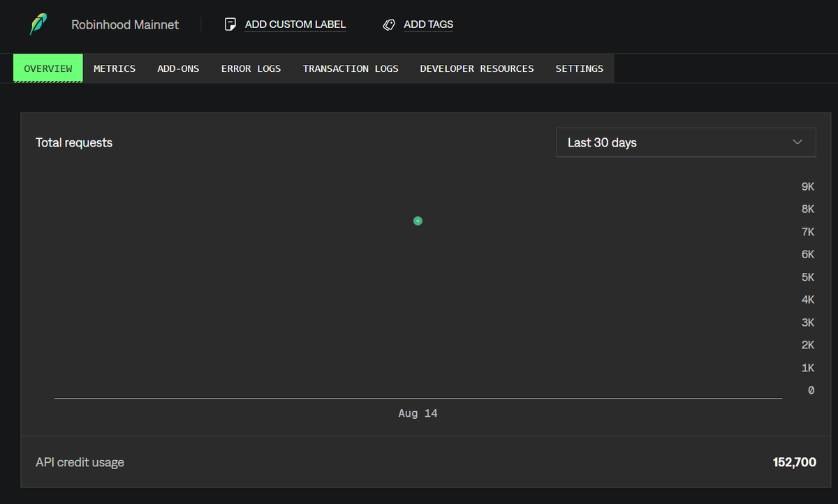
Task: Open the ADD TAGS link
Action: pos(429,24)
